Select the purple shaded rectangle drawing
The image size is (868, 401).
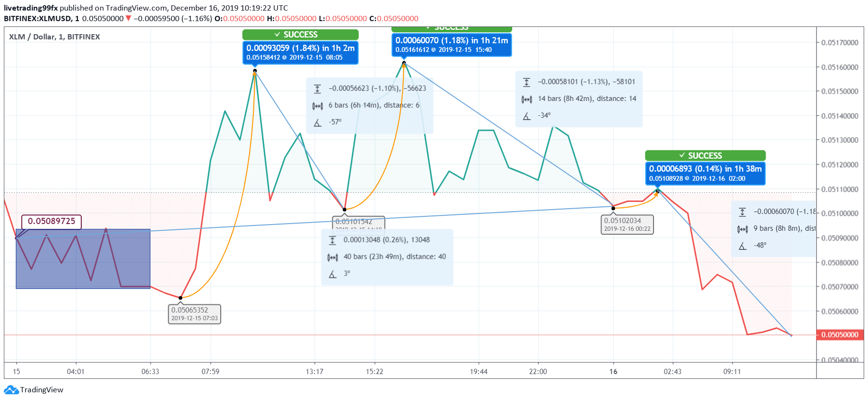click(83, 259)
